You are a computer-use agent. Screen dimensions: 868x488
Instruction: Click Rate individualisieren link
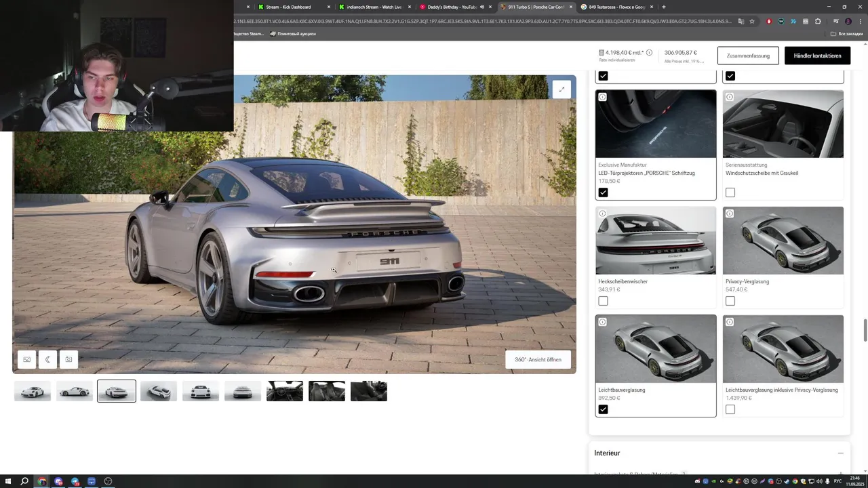(616, 60)
